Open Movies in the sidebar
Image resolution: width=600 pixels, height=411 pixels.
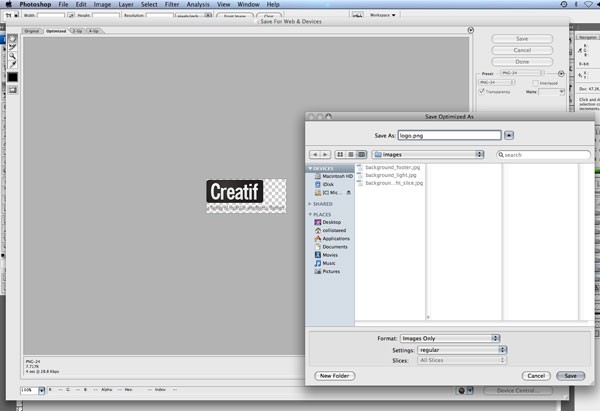[326, 255]
